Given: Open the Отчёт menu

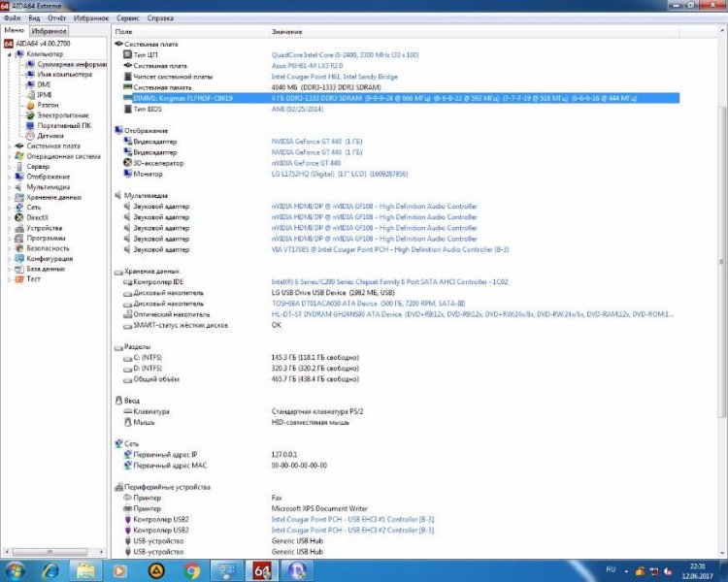Looking at the screenshot, I should (57, 17).
